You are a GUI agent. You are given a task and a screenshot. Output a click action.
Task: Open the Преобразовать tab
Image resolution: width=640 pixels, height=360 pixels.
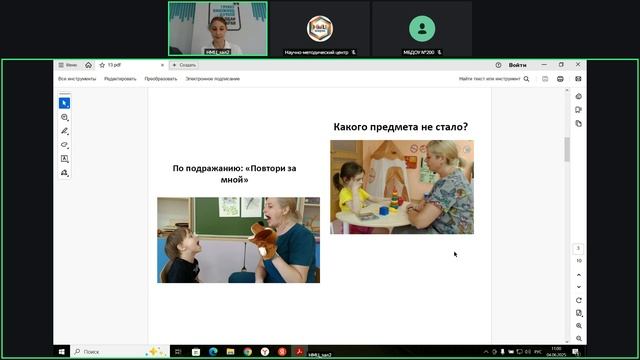(161, 79)
